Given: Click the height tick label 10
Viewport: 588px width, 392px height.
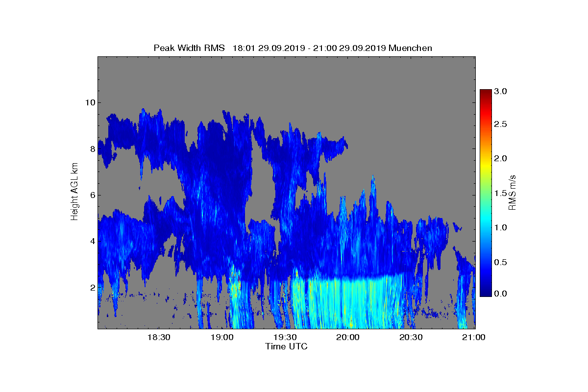Looking at the screenshot, I should 90,102.
